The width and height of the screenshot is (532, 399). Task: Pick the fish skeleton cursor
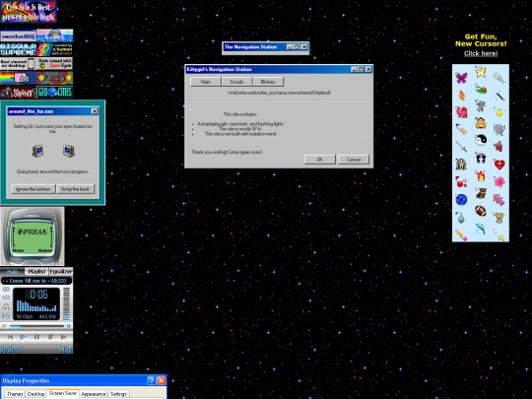point(499,78)
